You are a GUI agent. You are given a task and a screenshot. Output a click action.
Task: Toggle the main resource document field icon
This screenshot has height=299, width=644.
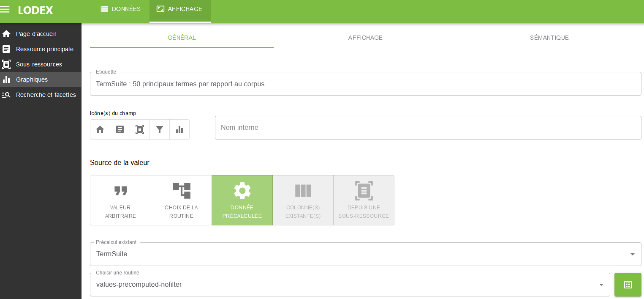coord(120,129)
